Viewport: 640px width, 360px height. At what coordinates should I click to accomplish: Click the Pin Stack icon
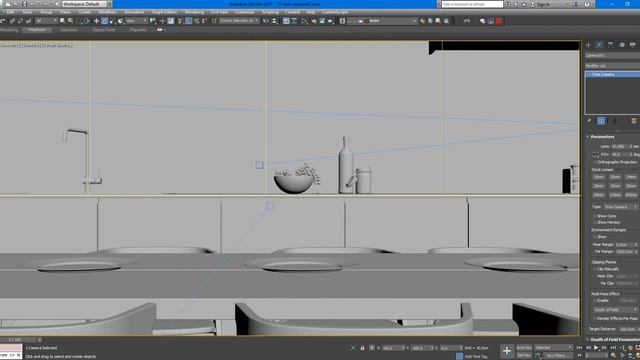click(x=589, y=120)
